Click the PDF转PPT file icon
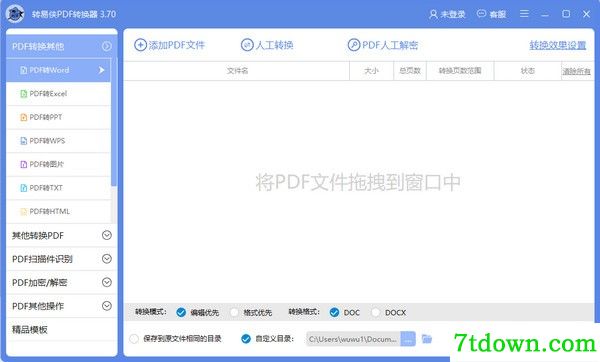600x362 pixels. pyautogui.click(x=24, y=117)
